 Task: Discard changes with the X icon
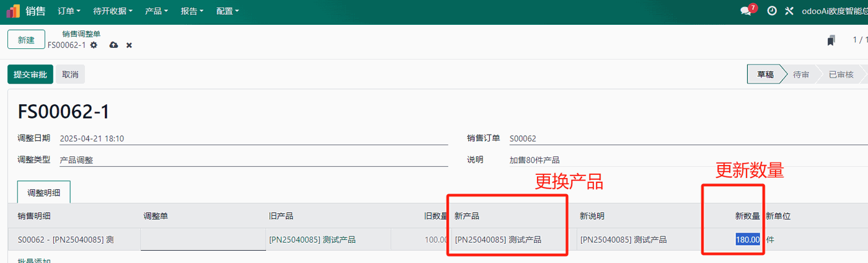tap(129, 45)
